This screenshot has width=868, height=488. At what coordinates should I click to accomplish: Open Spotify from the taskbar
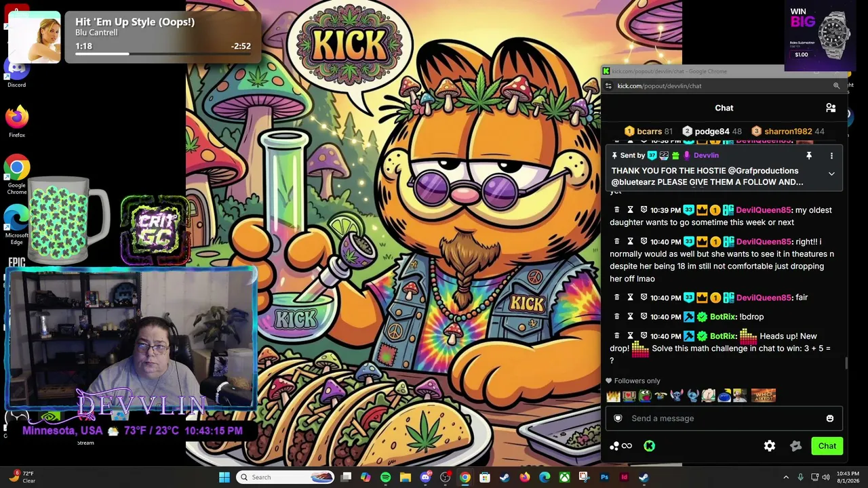tap(385, 477)
